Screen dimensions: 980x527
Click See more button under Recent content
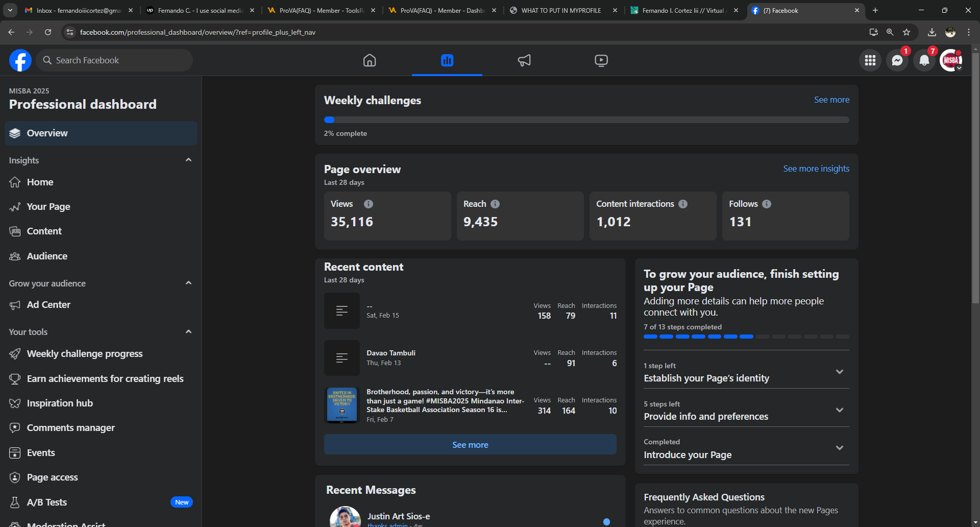coord(470,445)
